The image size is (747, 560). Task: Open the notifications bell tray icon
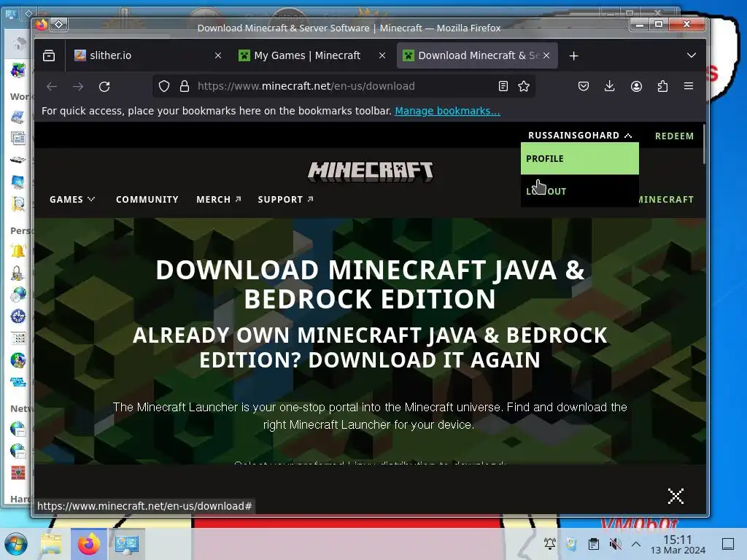[550, 544]
